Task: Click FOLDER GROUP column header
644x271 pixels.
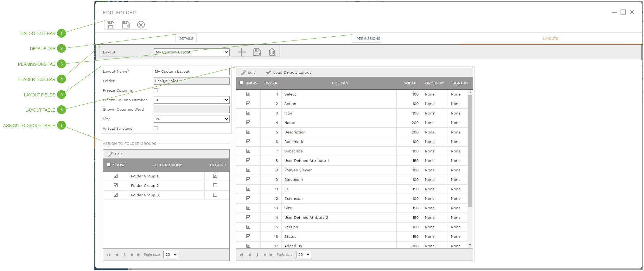Action: click(x=167, y=165)
